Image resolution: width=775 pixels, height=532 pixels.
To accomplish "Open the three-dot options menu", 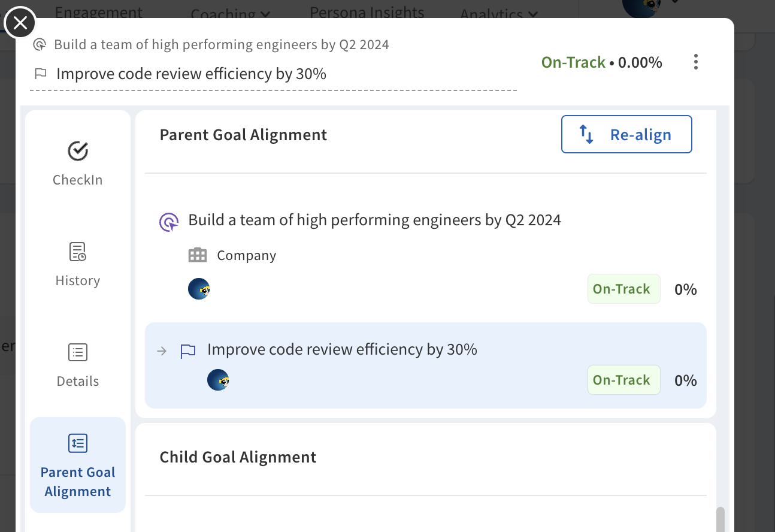I will [695, 62].
